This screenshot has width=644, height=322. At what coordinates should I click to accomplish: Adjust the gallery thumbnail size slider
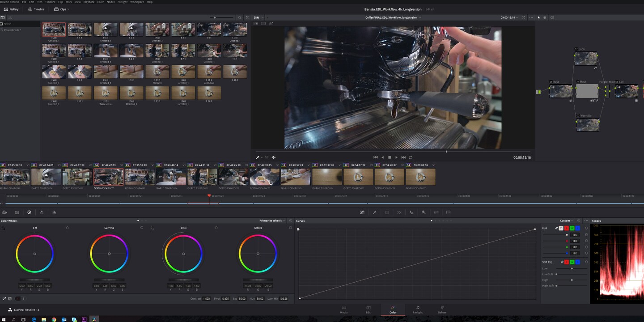pos(222,17)
